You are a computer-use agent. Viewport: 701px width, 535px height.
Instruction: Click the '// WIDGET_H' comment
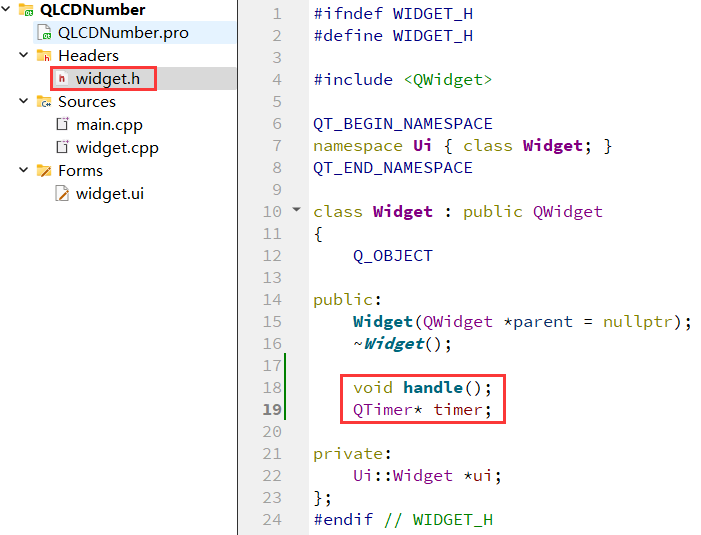point(438,519)
